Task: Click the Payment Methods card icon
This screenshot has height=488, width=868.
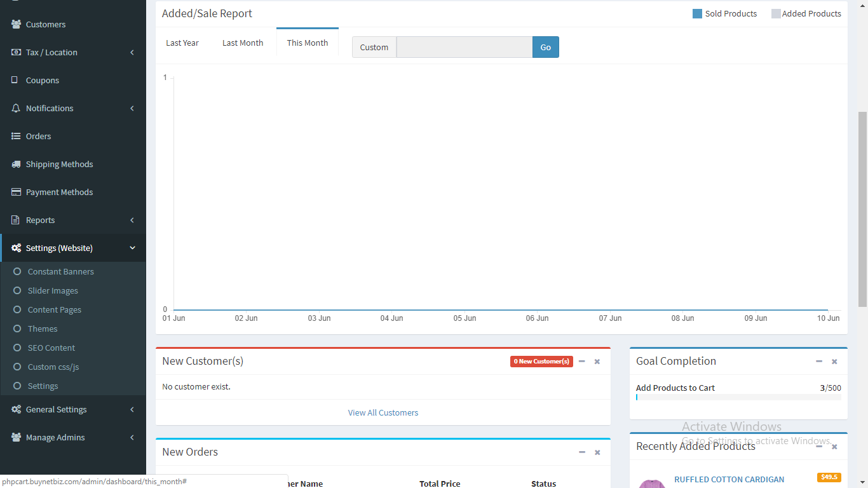Action: click(x=16, y=192)
